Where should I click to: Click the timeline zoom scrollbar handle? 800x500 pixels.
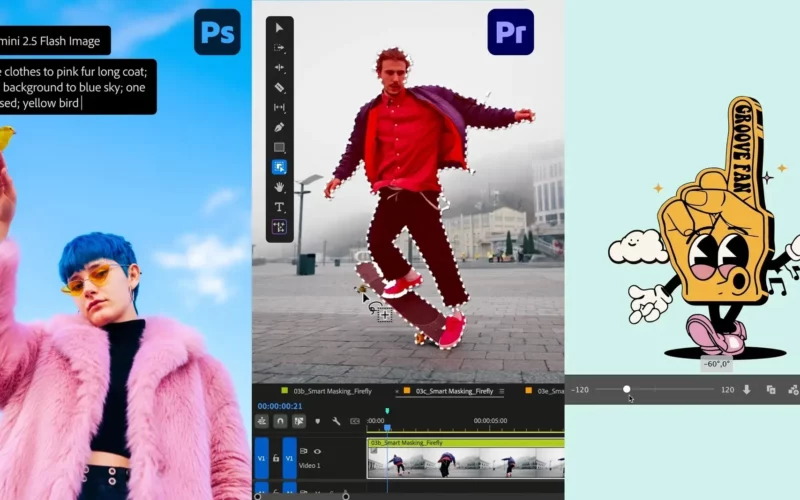click(x=346, y=496)
